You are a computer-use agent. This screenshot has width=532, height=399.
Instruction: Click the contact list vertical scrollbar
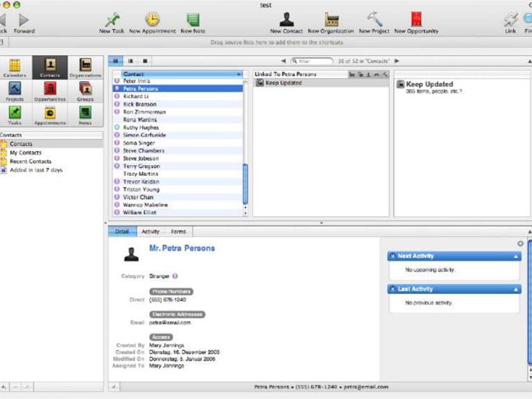coord(245,184)
